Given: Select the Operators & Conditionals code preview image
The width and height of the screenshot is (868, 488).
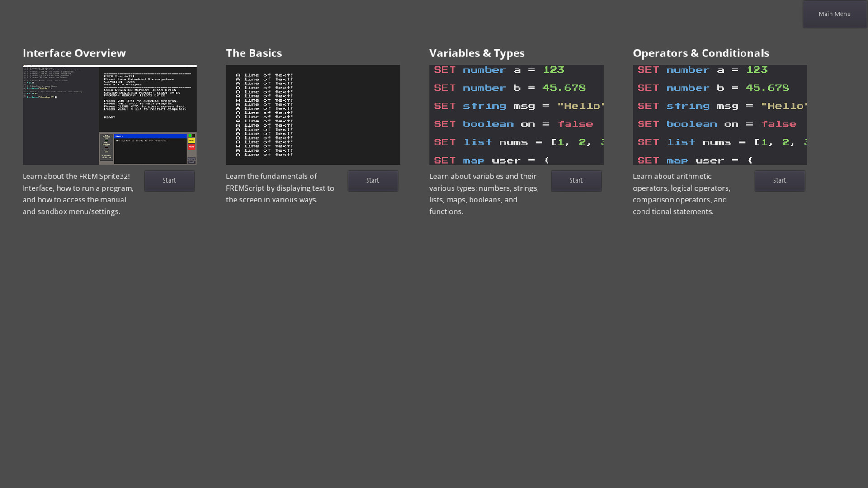Looking at the screenshot, I should point(720,115).
